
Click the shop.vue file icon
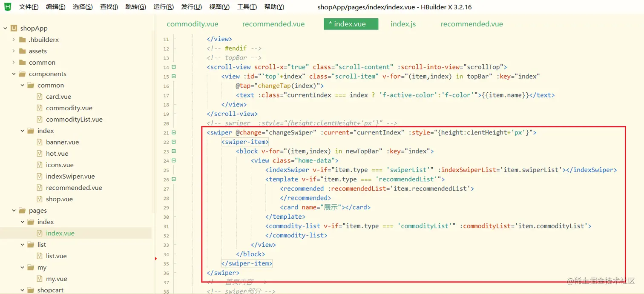(x=40, y=199)
